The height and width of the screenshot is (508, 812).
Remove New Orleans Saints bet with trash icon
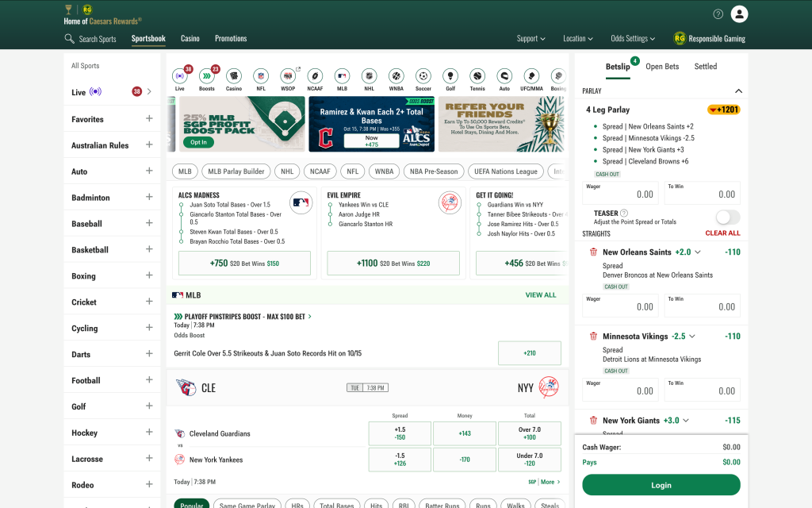(x=592, y=252)
